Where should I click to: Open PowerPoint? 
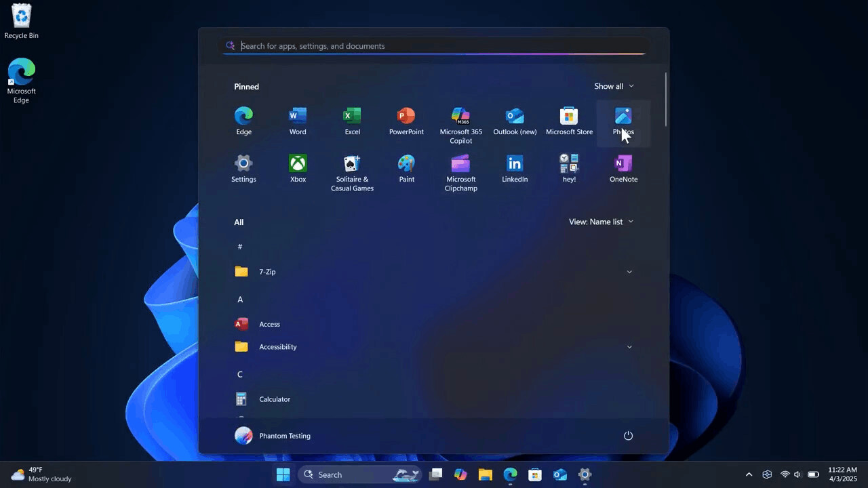(x=406, y=120)
